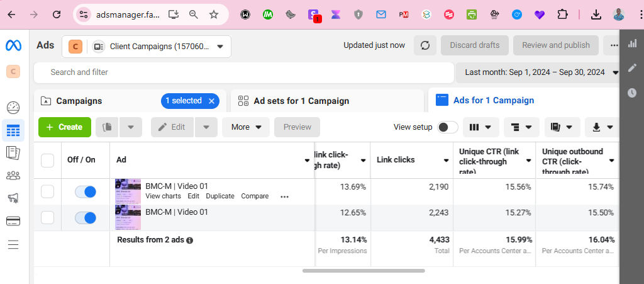Image resolution: width=644 pixels, height=284 pixels.
Task: Refresh the ads data
Action: point(425,45)
